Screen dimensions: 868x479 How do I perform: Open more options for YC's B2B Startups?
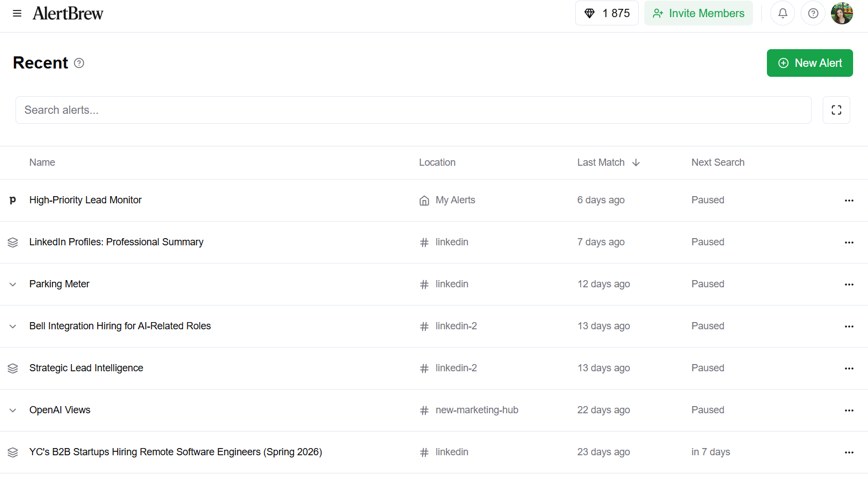(849, 452)
